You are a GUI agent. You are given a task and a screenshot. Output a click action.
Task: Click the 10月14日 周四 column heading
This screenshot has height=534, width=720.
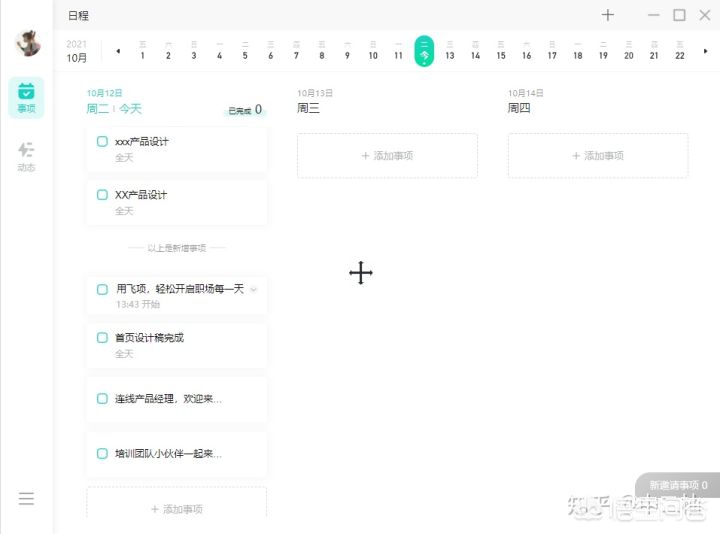525,101
